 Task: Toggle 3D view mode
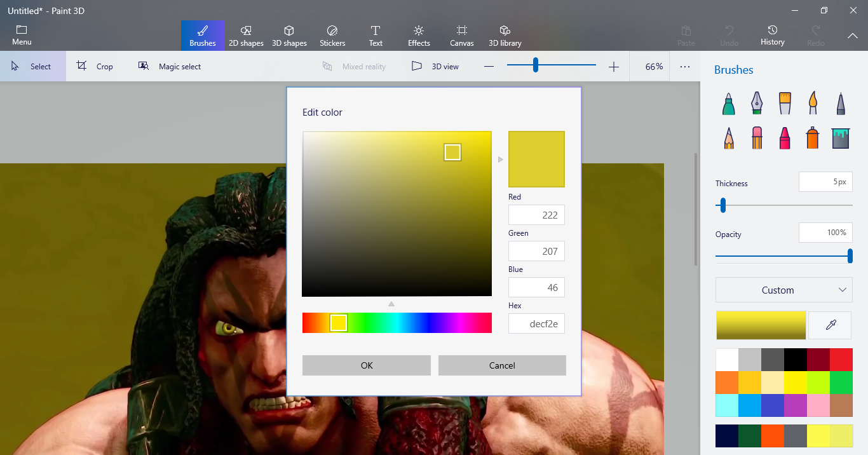pyautogui.click(x=435, y=67)
